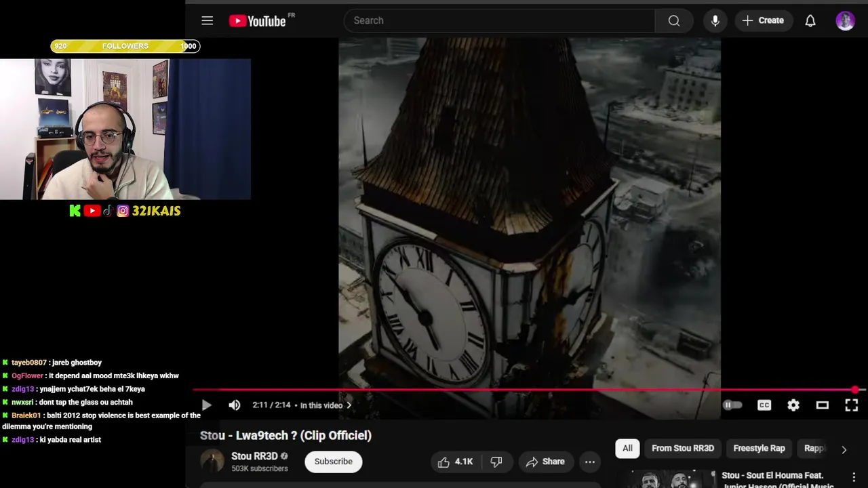The image size is (868, 488).
Task: Click chat username tayeb0807
Action: pos(29,363)
